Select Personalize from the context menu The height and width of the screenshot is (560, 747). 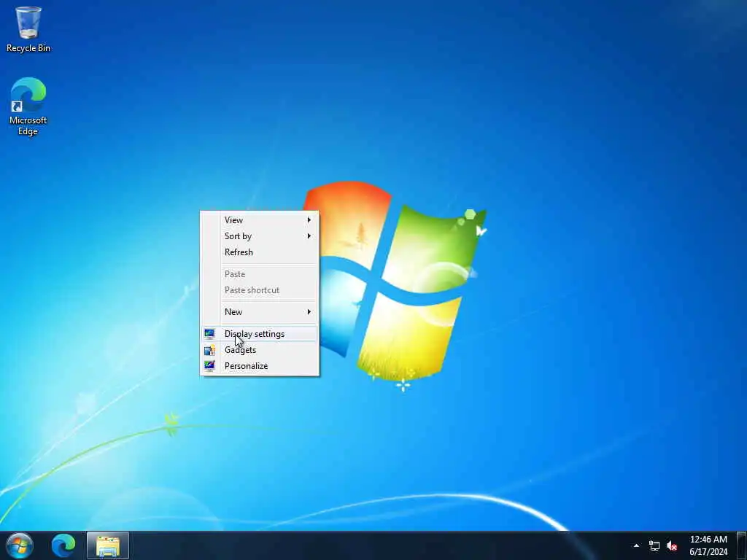click(259, 366)
